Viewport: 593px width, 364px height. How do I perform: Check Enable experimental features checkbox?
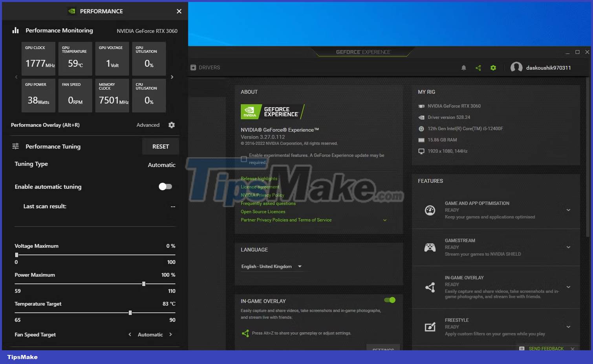[244, 159]
